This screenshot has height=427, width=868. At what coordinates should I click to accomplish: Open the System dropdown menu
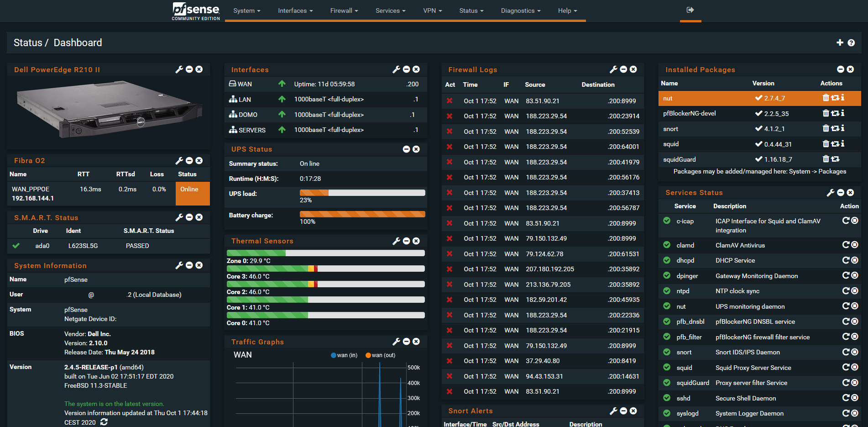tap(246, 10)
